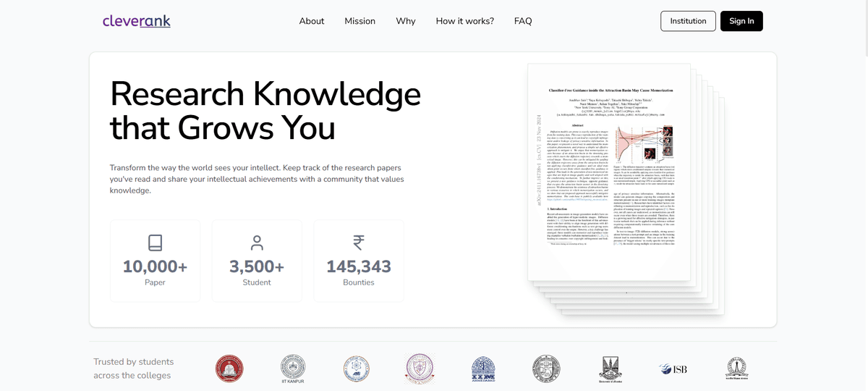
Task: Click the IIT Kanpur logo
Action: [x=293, y=369]
